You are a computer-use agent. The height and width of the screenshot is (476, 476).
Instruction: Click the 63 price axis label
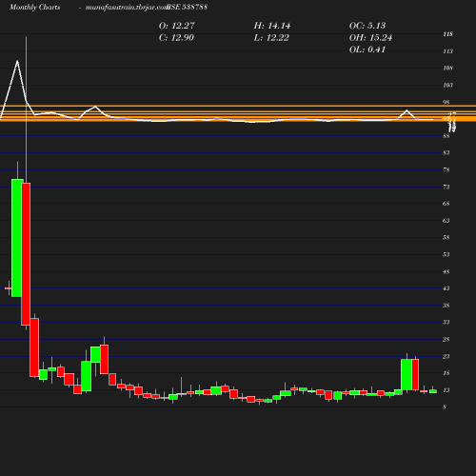tap(446, 221)
